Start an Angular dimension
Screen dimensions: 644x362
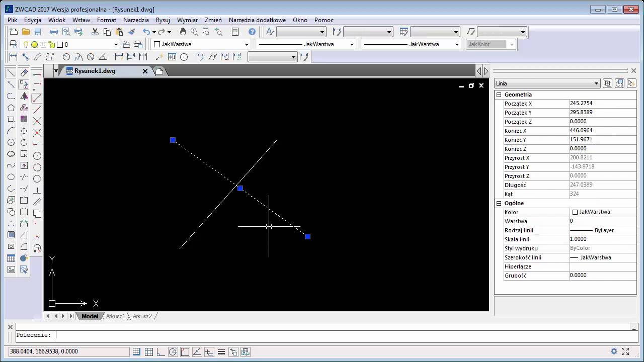[x=102, y=57]
